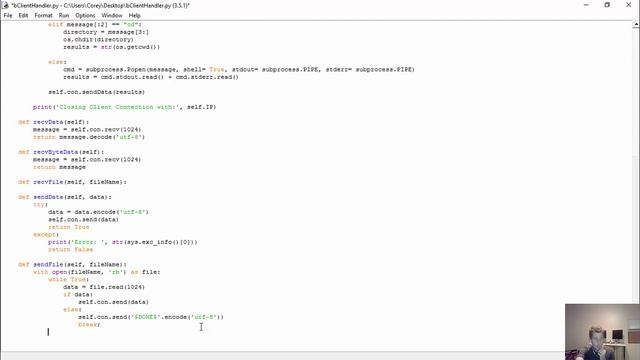Click the '$DONE$' send line
Viewport: 640px width, 360px height.
tap(151, 317)
